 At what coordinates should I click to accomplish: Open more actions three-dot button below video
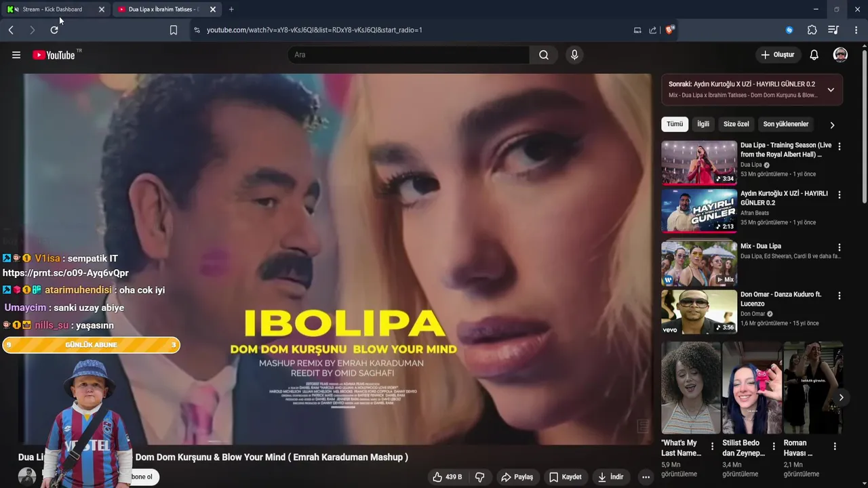tap(646, 477)
